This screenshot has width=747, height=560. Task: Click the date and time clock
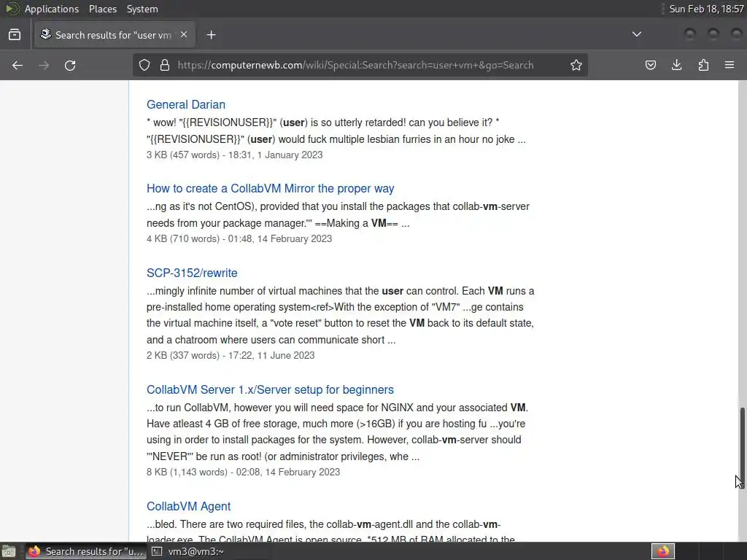[x=706, y=9]
